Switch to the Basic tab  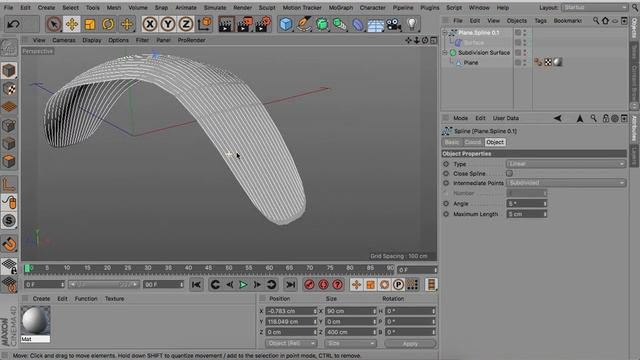click(x=452, y=142)
